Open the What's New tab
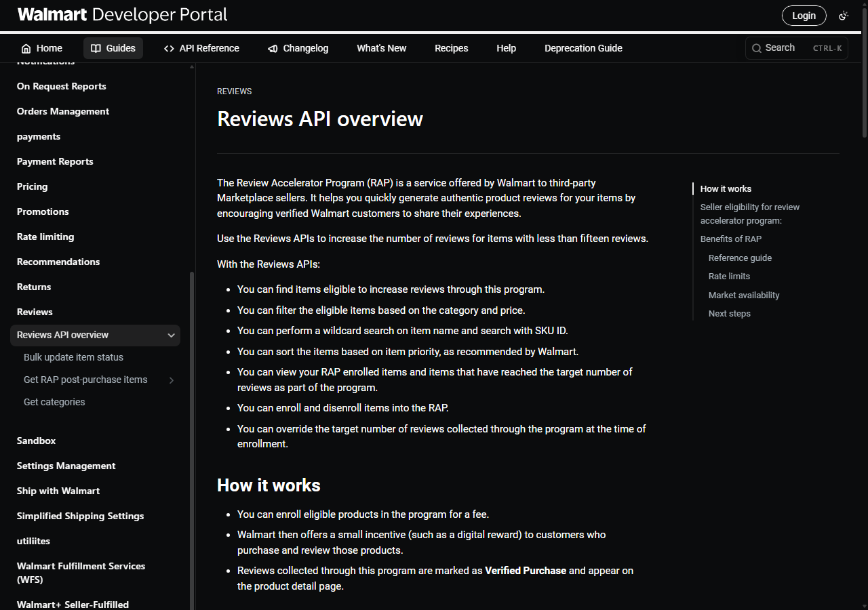Viewport: 868px width, 610px height. 382,48
